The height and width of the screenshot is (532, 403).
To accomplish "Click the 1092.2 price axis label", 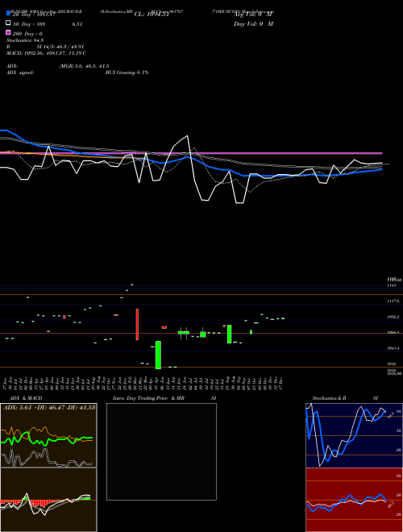I will (393, 317).
